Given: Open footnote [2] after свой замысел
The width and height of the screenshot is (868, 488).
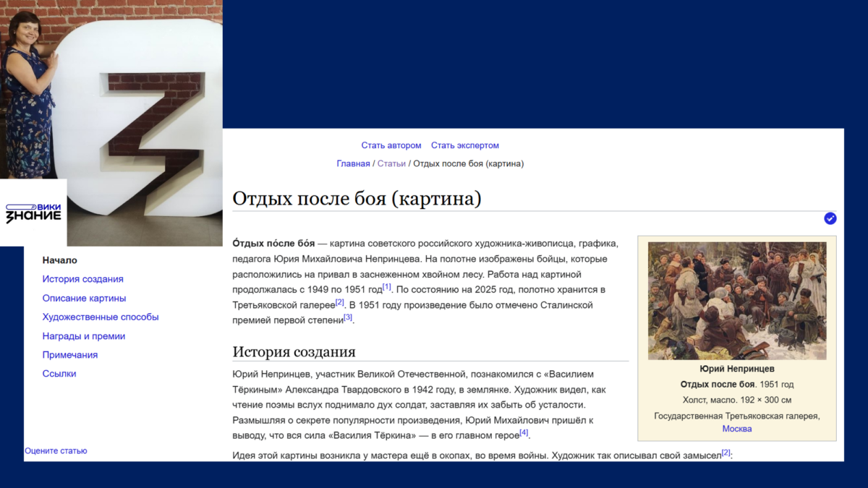Looking at the screenshot, I should (726, 453).
